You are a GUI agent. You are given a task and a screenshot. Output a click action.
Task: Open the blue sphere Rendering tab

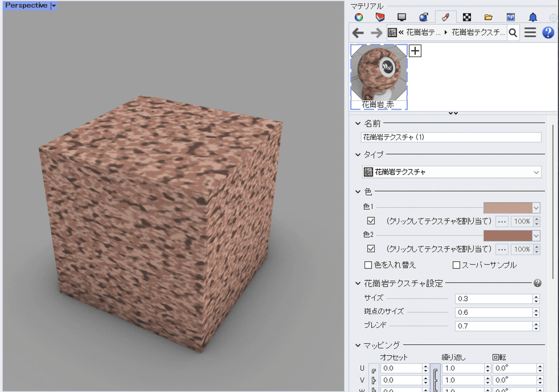[x=423, y=17]
